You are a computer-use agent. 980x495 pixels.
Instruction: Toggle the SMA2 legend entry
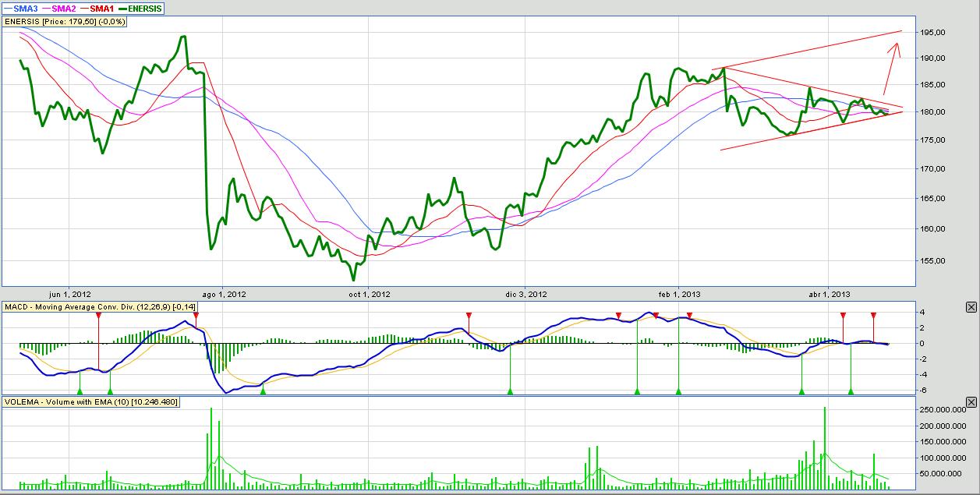pyautogui.click(x=58, y=7)
